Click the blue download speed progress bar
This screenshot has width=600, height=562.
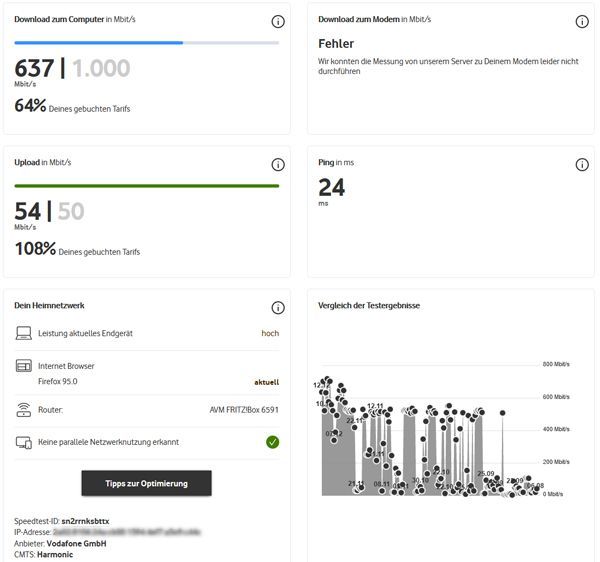point(98,43)
